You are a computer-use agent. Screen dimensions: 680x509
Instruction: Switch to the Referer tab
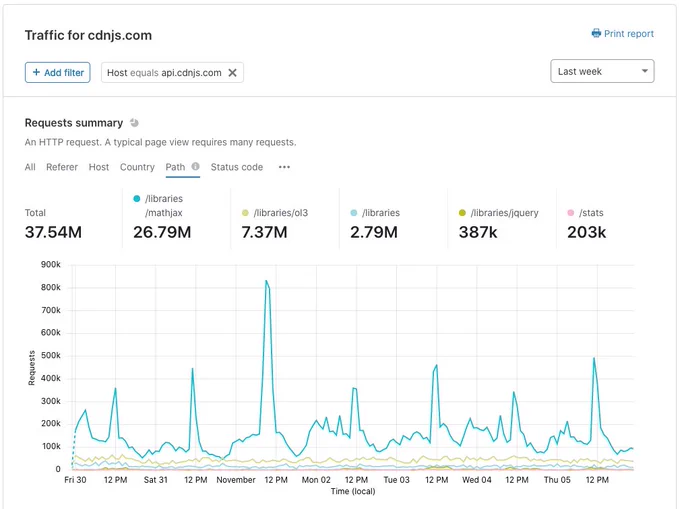(x=62, y=167)
